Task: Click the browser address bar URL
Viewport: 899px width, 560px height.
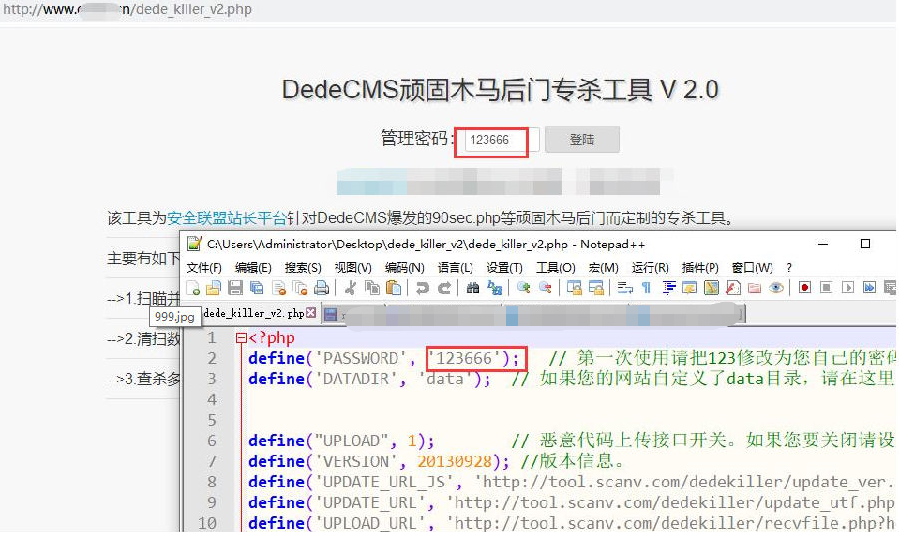Action: (x=127, y=9)
